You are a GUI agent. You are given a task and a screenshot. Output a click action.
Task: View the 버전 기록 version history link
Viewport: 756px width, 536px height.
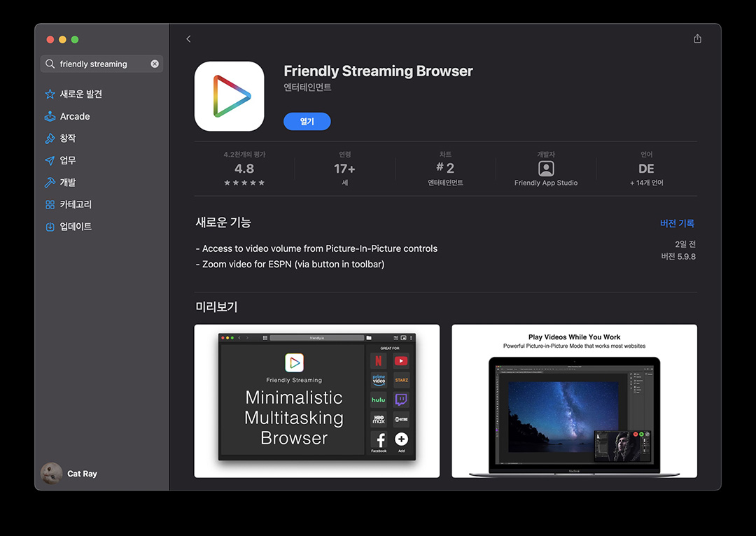click(677, 223)
